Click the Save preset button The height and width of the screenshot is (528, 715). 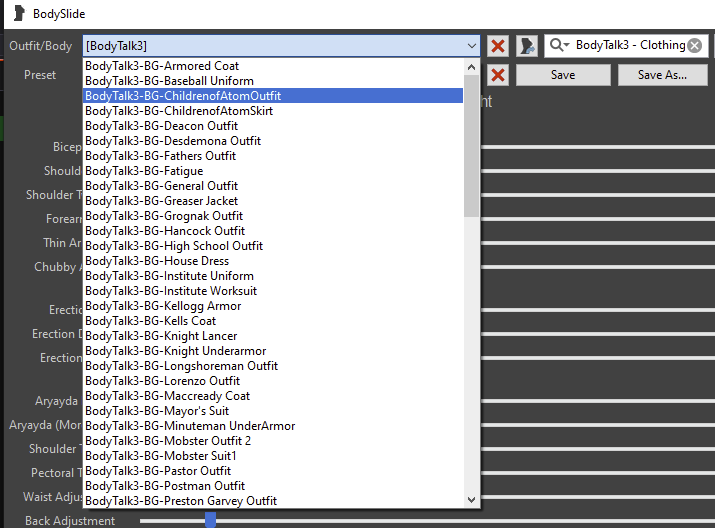(563, 75)
